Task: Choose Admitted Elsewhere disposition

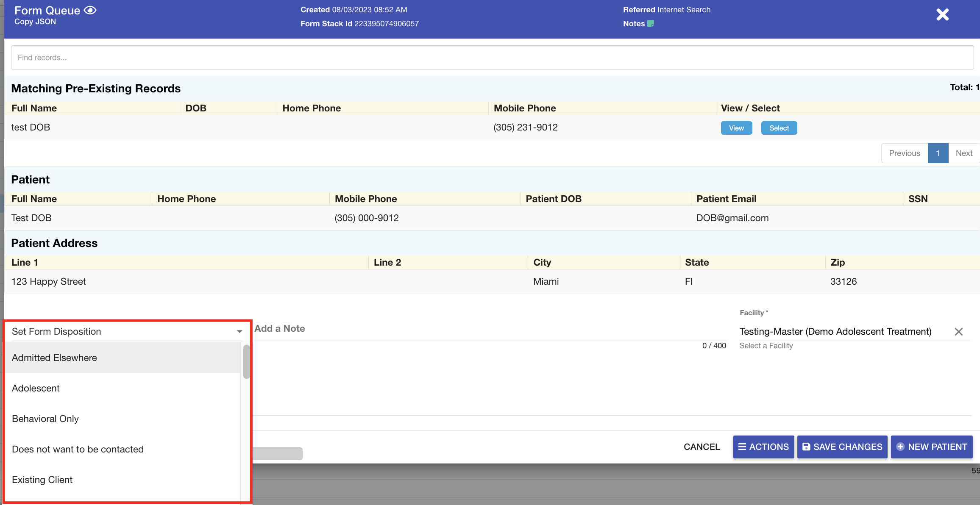Action: 54,358
